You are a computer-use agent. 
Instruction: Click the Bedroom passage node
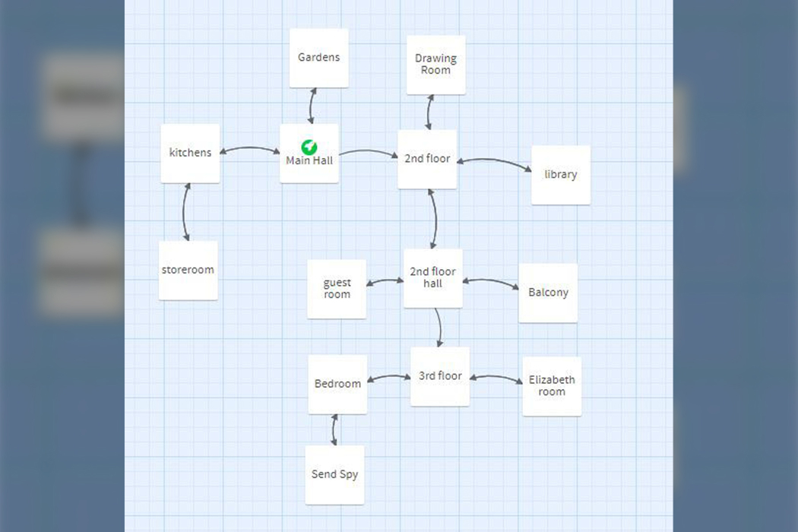[337, 384]
